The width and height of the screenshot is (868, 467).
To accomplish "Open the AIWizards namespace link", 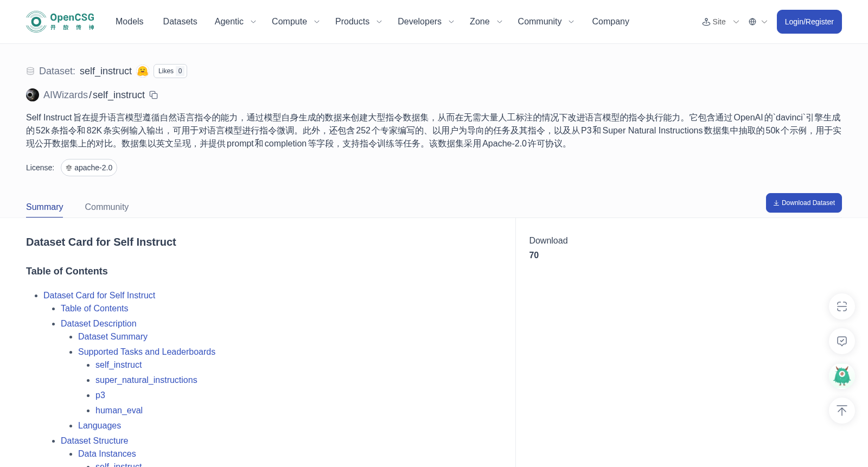I will coord(66,95).
